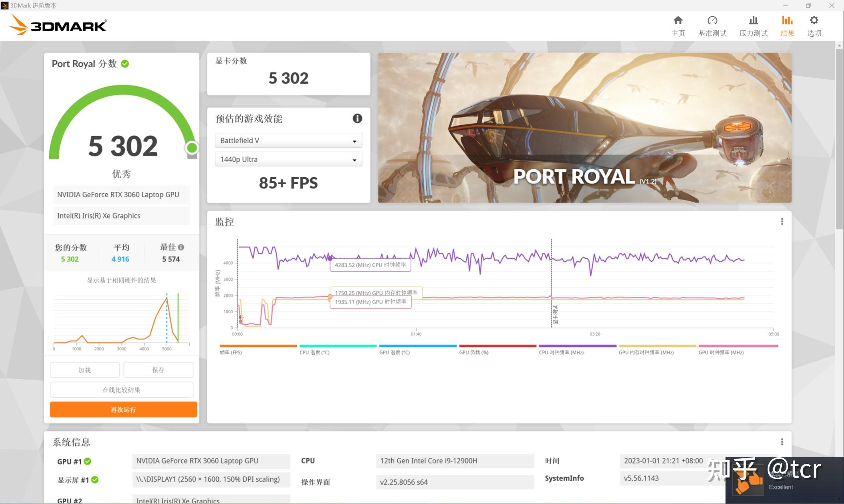Click the graphics score 5 302 card
844x504 pixels.
click(288, 74)
